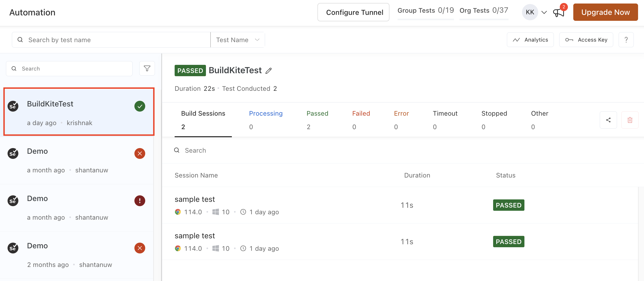
Task: Rename BuildKiteTest using the pencil icon
Action: pyautogui.click(x=269, y=71)
